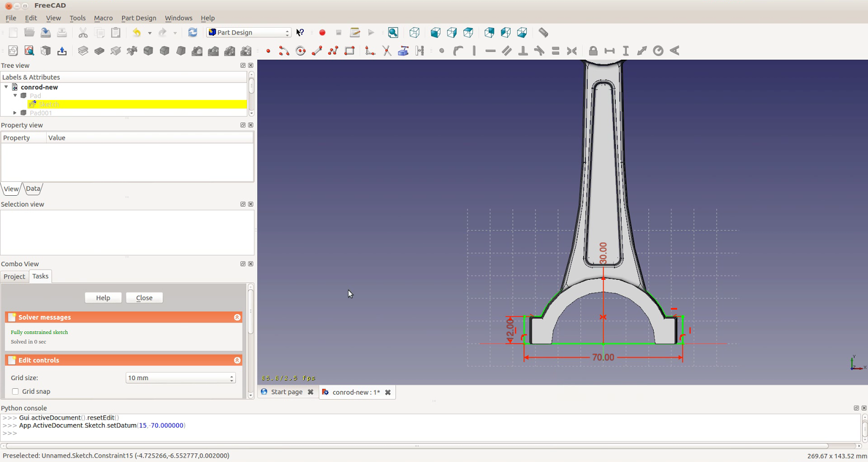
Task: Open the redo history dropdown arrow
Action: click(175, 33)
